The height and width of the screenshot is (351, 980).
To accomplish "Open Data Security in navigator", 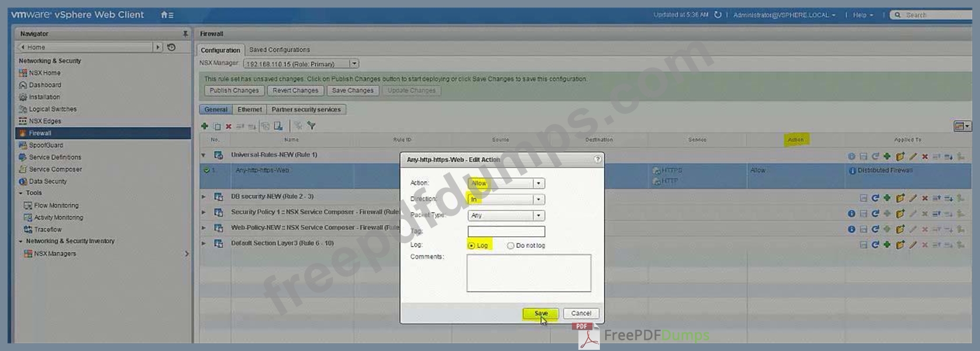I will click(48, 181).
